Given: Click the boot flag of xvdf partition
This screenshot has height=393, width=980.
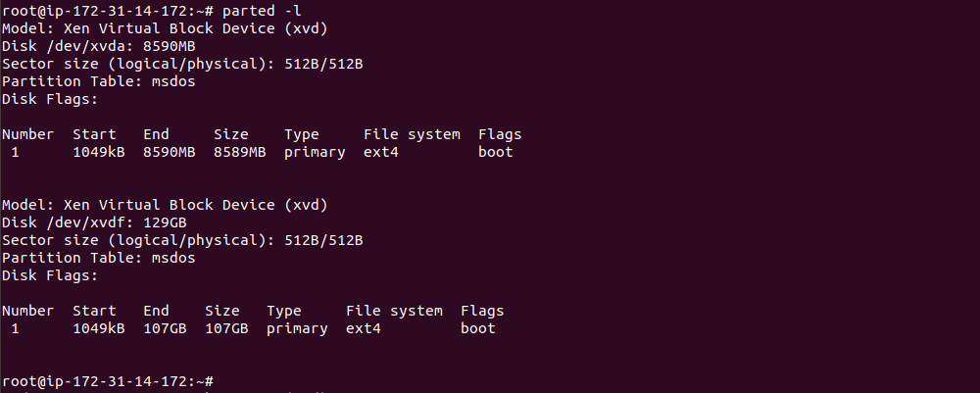Looking at the screenshot, I should [478, 328].
